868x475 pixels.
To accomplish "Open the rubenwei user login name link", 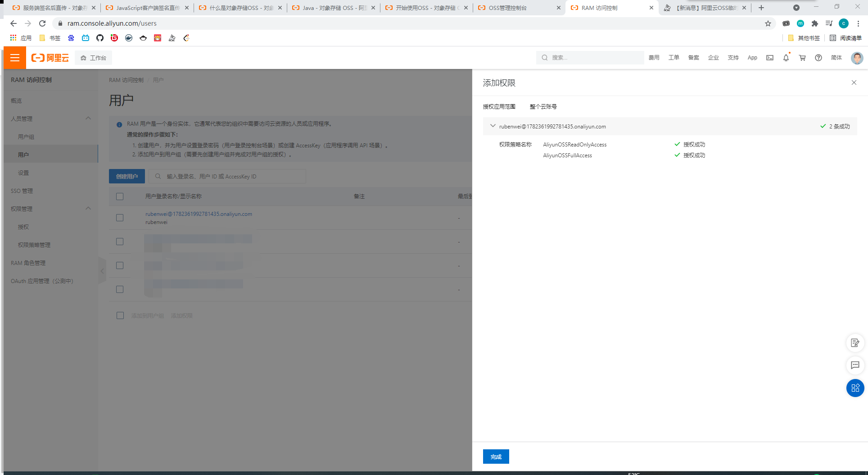I will click(x=199, y=214).
